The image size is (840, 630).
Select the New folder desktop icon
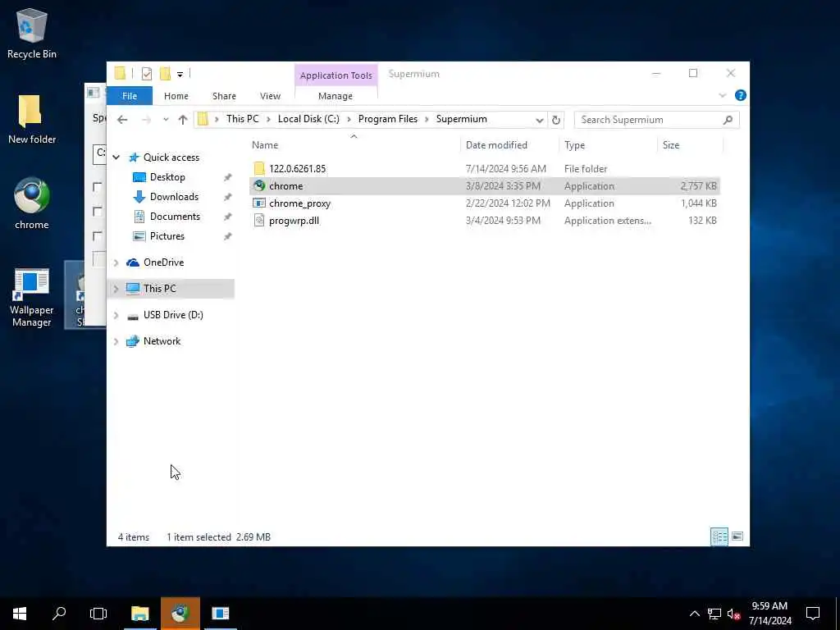point(32,119)
